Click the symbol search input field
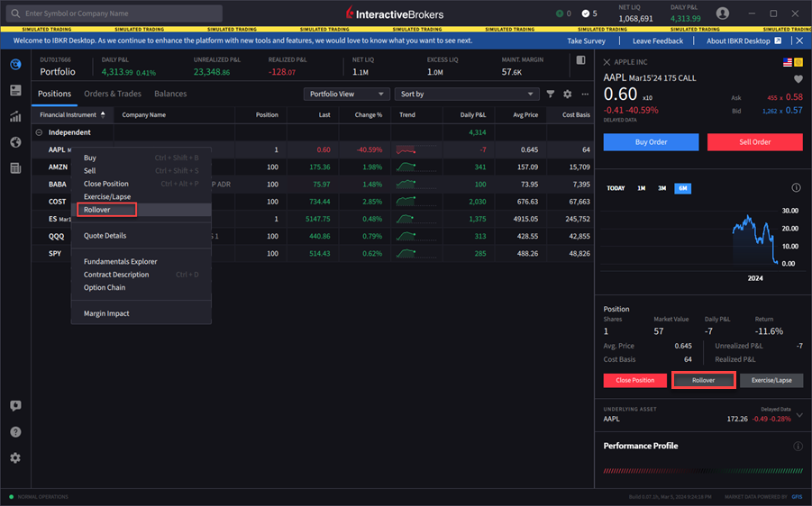 (x=114, y=14)
